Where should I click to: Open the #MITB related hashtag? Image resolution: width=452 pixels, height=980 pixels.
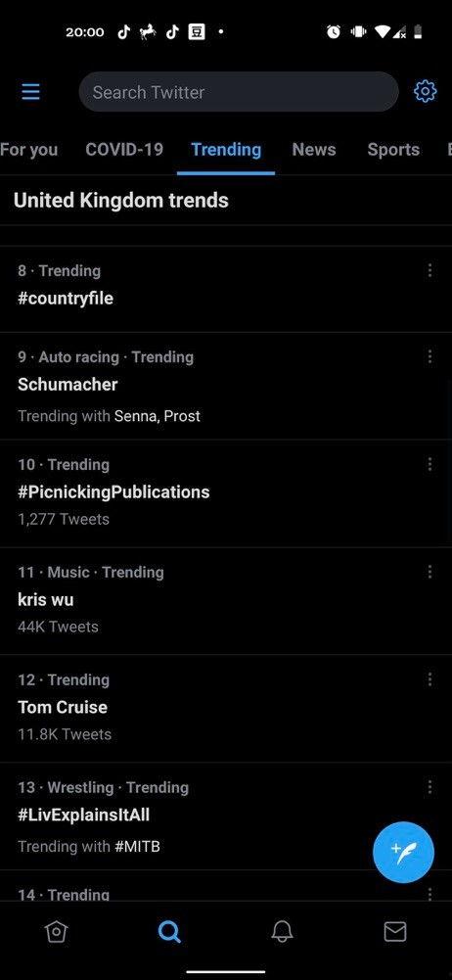coord(137,847)
